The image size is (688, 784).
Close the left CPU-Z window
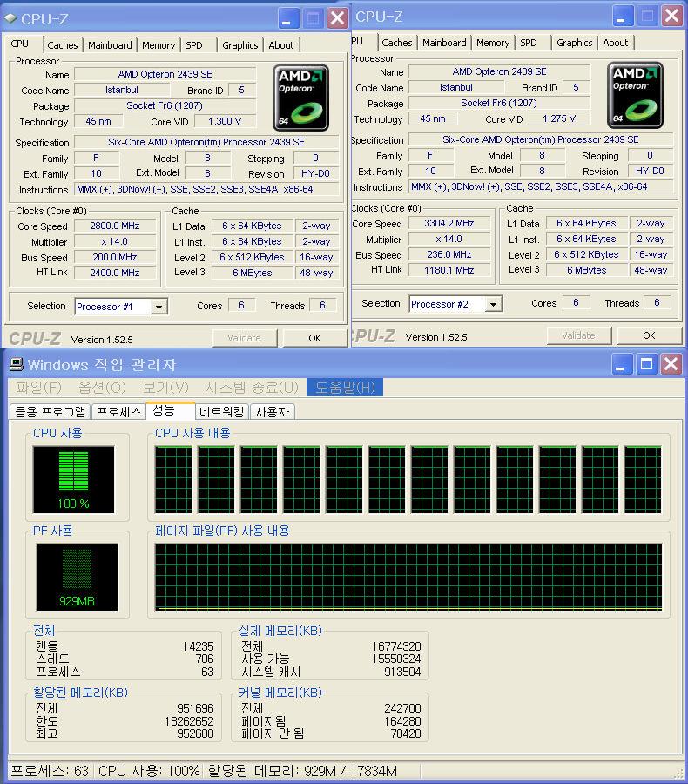click(338, 18)
